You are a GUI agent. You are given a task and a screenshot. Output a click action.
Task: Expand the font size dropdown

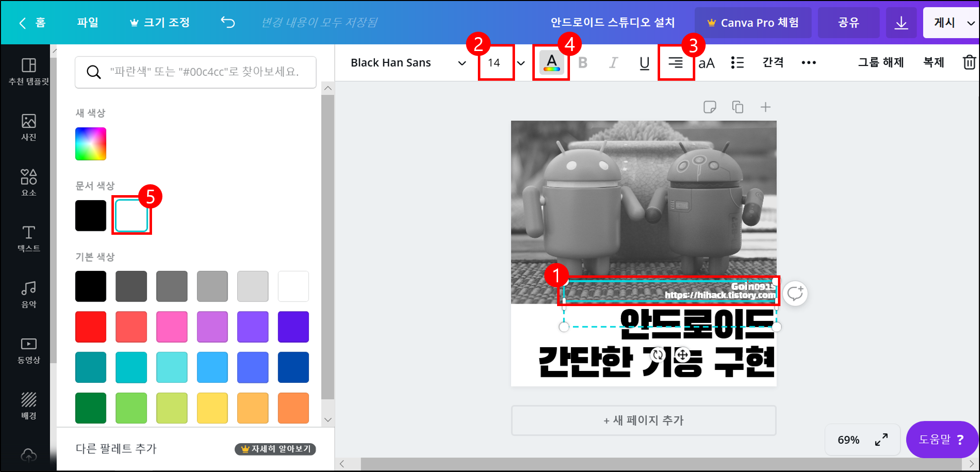point(520,62)
